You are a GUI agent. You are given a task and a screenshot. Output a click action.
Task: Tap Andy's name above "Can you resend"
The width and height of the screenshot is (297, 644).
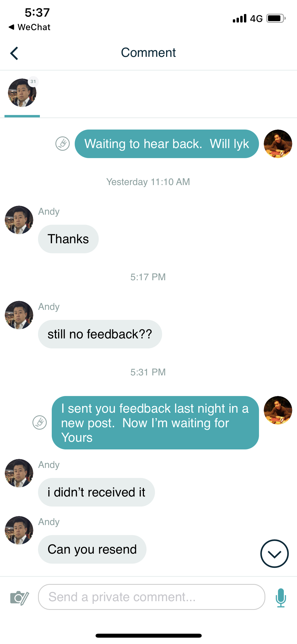click(49, 522)
